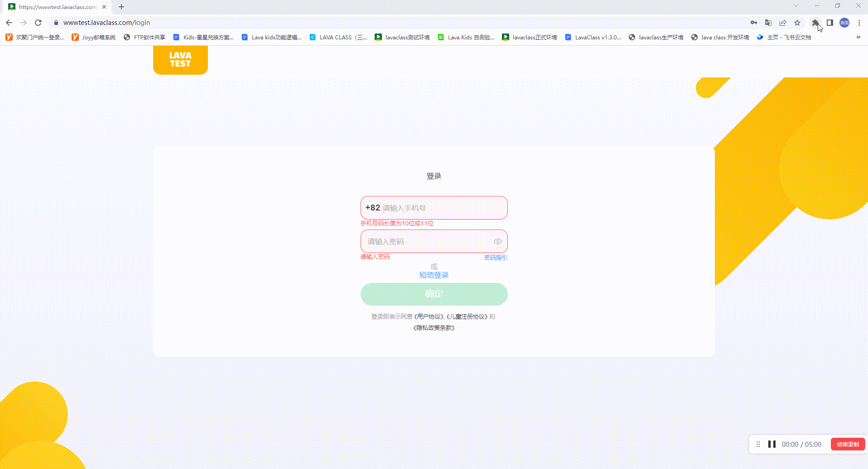Image resolution: width=868 pixels, height=469 pixels.
Task: Open the Chrome profile avatar
Action: [x=844, y=23]
